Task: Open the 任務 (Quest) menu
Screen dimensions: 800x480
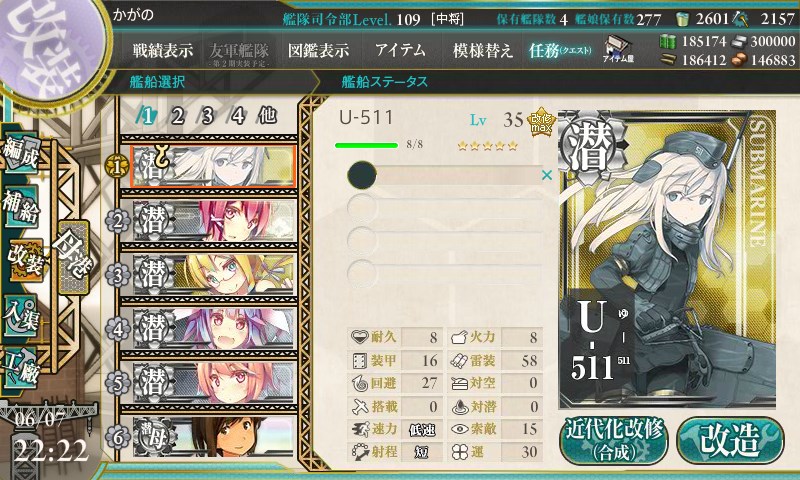Action: 560,50
